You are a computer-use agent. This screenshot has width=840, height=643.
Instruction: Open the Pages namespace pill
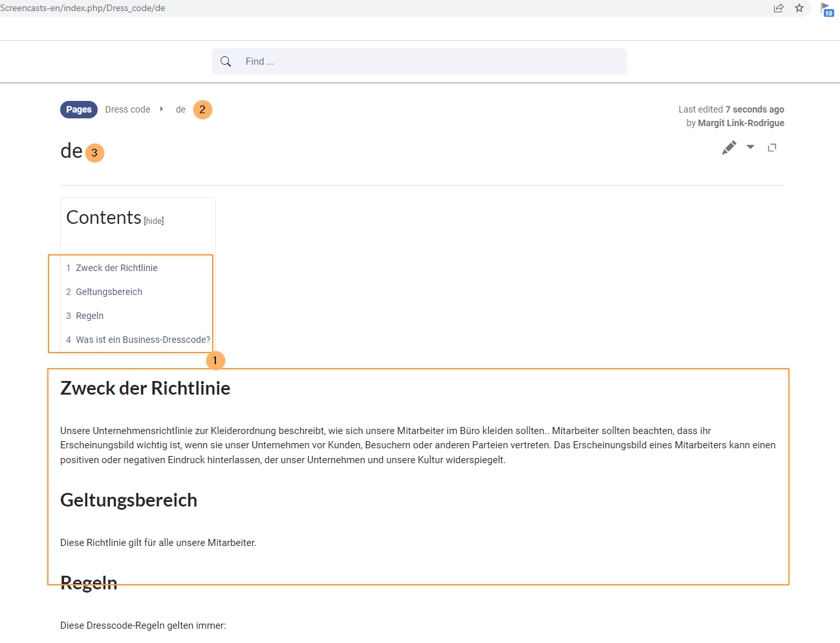click(x=79, y=109)
